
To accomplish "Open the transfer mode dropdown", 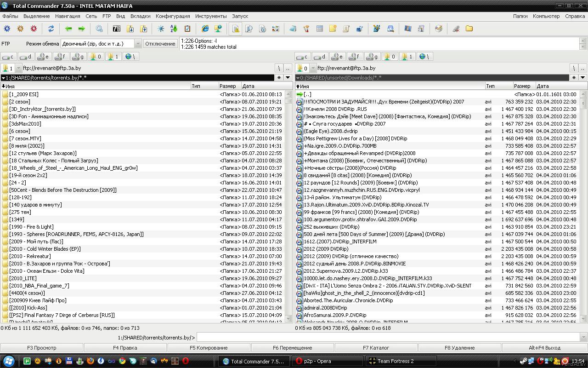I will click(137, 44).
